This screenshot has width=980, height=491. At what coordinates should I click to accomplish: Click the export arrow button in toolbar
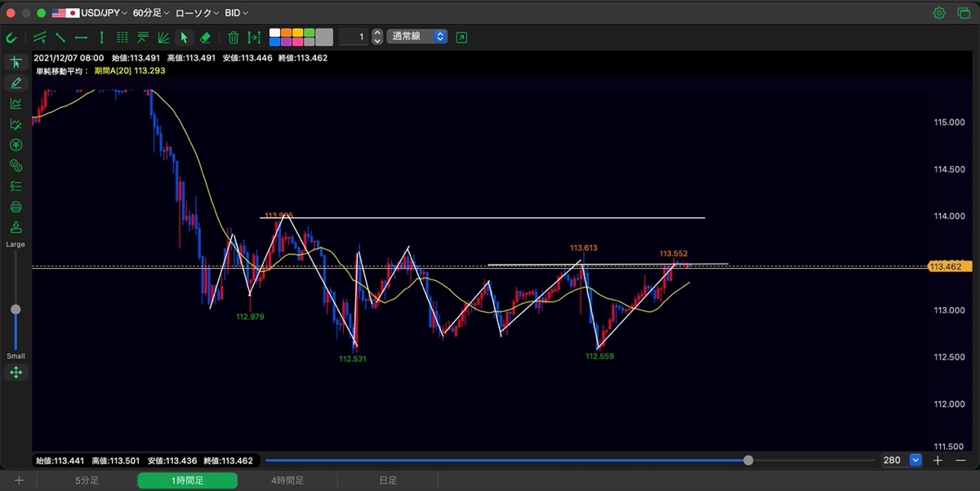(x=462, y=37)
